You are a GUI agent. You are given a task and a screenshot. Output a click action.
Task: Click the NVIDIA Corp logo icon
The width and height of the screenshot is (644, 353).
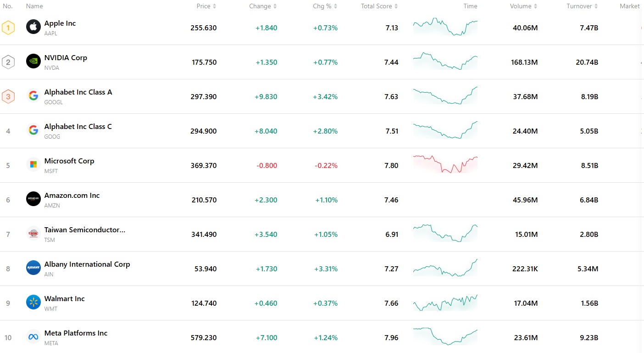(x=33, y=62)
